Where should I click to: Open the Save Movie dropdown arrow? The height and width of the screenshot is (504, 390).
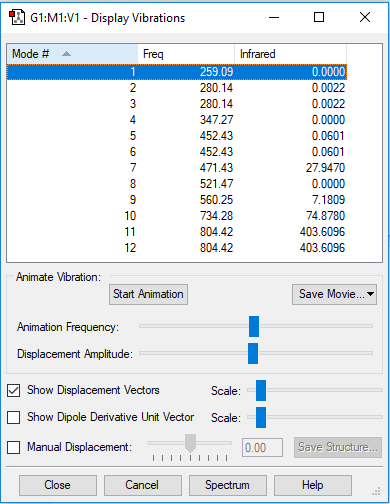pyautogui.click(x=370, y=294)
